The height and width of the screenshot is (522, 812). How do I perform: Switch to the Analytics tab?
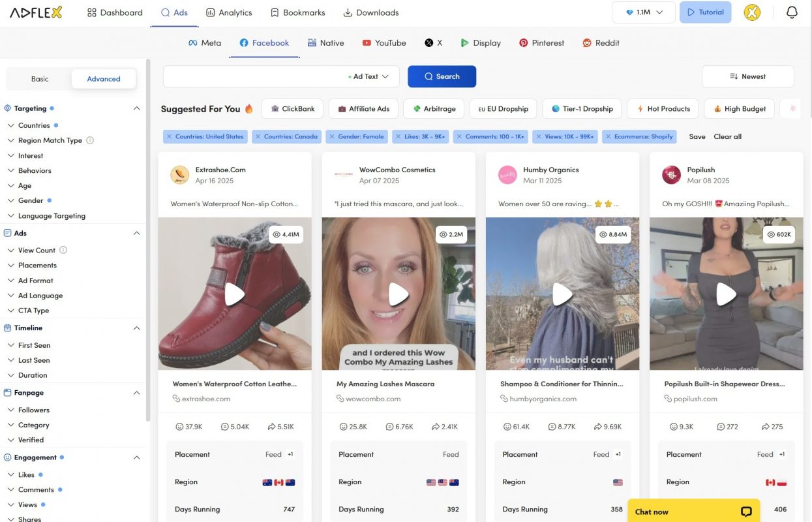pos(229,12)
